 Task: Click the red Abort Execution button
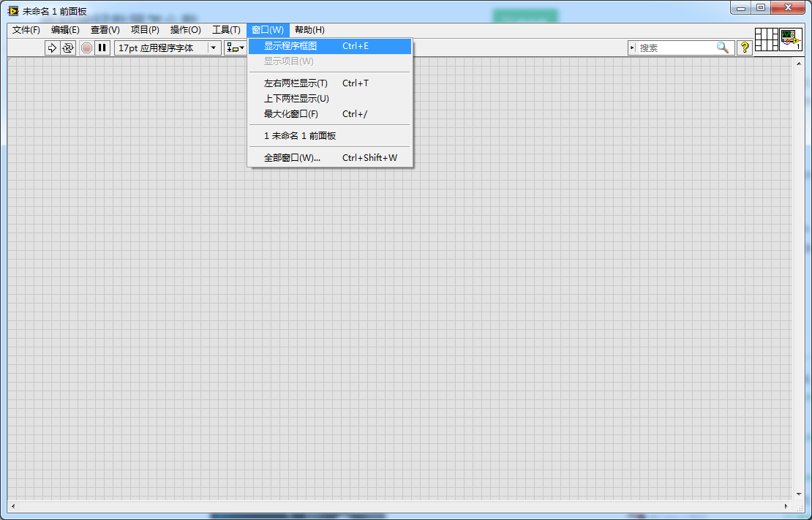(x=86, y=48)
